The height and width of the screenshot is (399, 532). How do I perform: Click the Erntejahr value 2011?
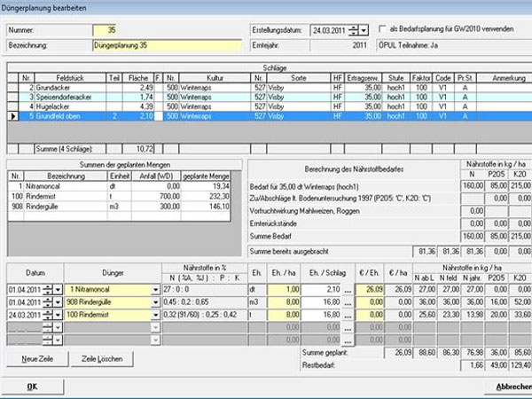coord(340,45)
